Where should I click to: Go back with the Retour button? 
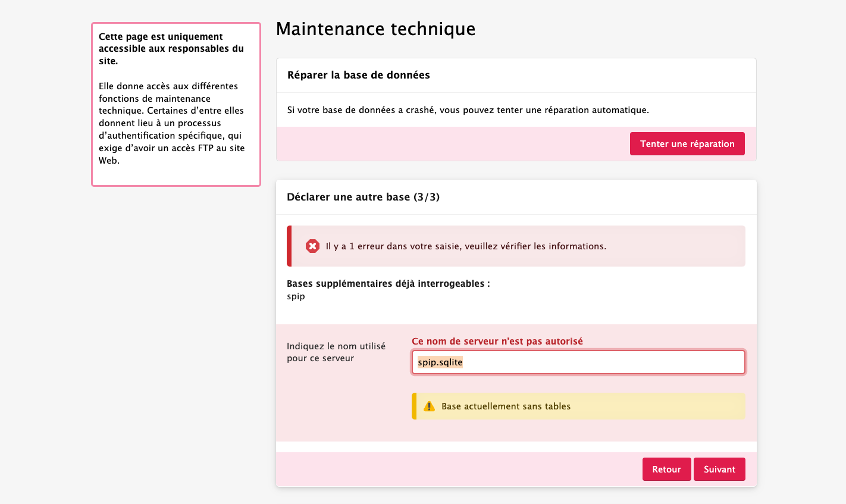tap(666, 469)
